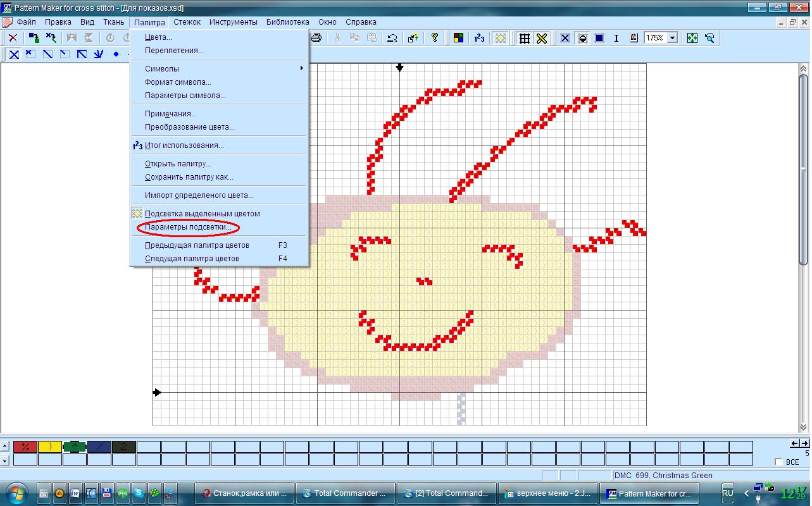Viewport: 812px width, 506px height.
Task: Click the Print toolbar icon
Action: click(316, 38)
